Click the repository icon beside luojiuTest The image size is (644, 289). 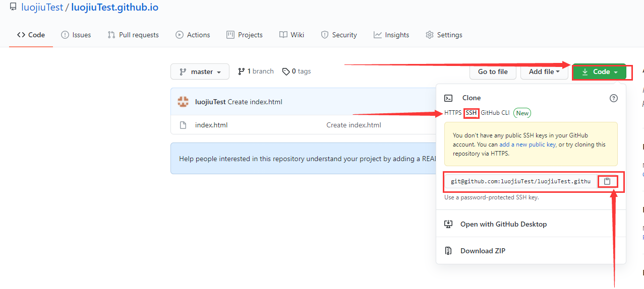pyautogui.click(x=13, y=8)
